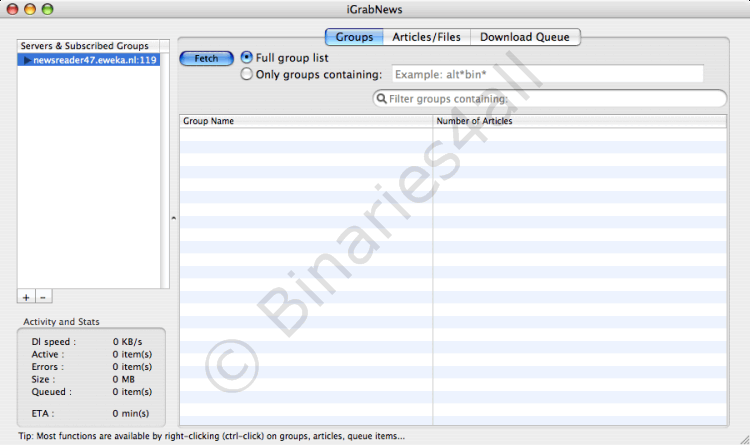Select the Full group list radio button
Viewport: 750px width, 445px height.
pos(246,57)
